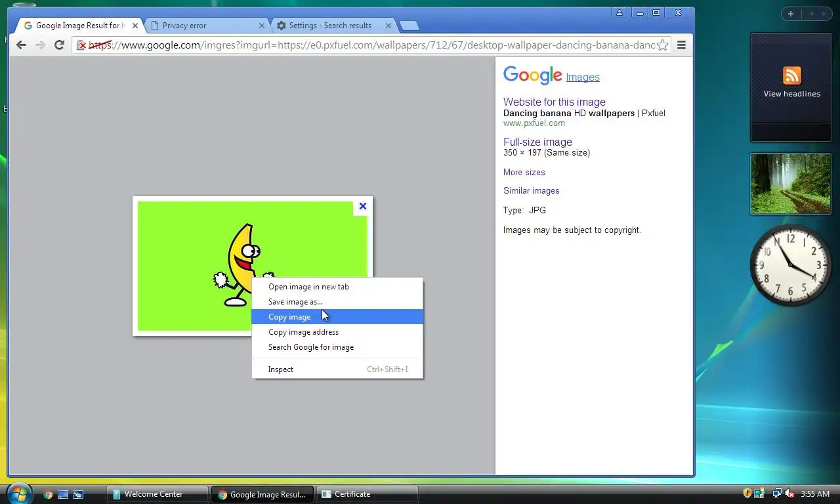840x504 pixels.
Task: Click the Chrome user profile button
Action: click(619, 12)
